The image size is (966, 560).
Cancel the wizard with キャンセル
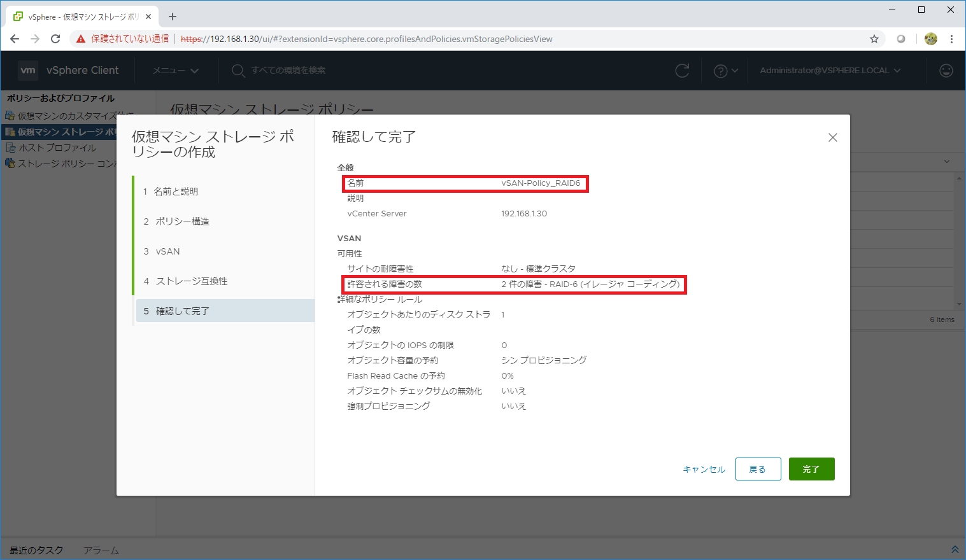point(704,469)
